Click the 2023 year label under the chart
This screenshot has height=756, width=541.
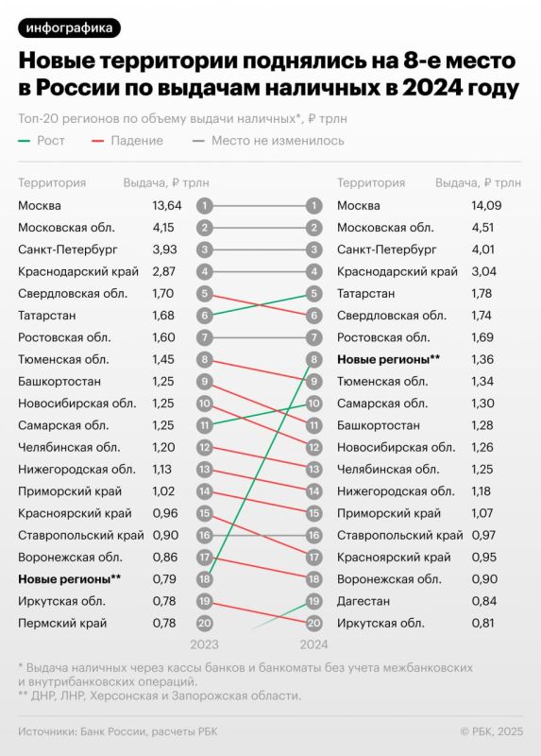point(204,644)
